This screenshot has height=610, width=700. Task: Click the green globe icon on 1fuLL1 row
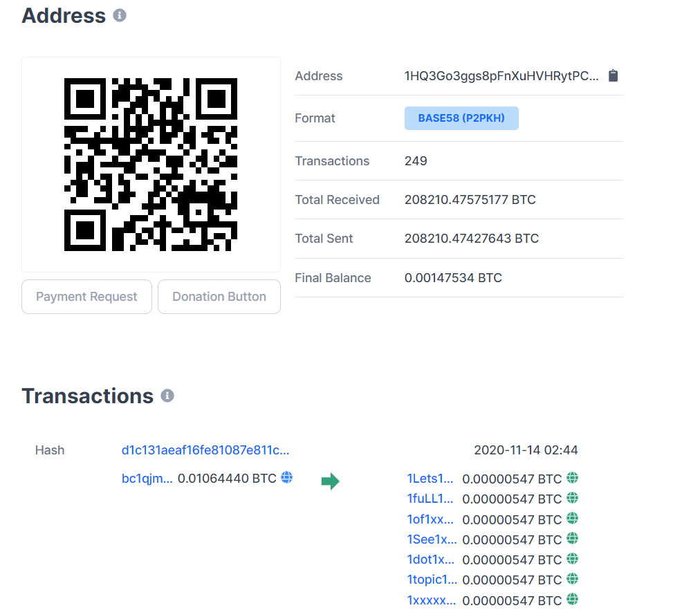(572, 498)
